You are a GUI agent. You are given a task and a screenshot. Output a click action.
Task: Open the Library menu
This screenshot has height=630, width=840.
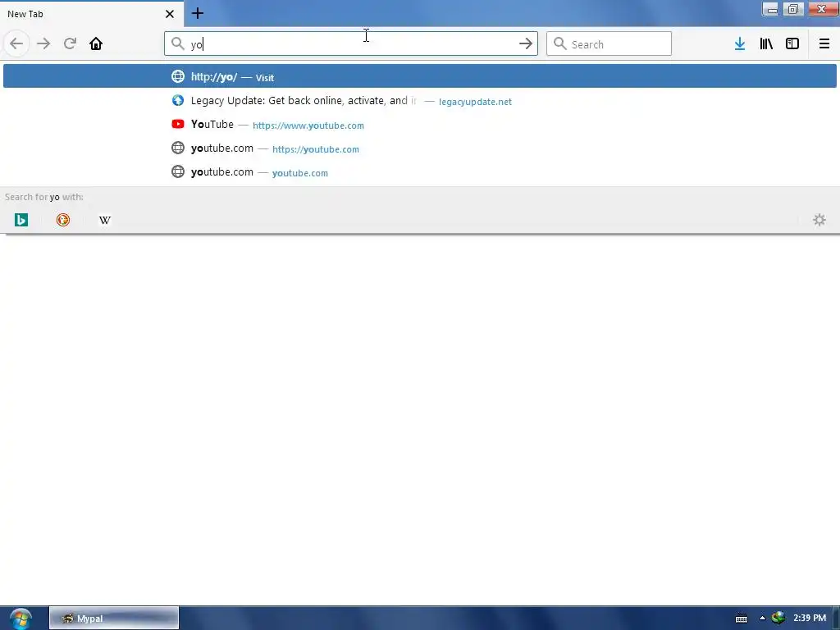pyautogui.click(x=766, y=43)
